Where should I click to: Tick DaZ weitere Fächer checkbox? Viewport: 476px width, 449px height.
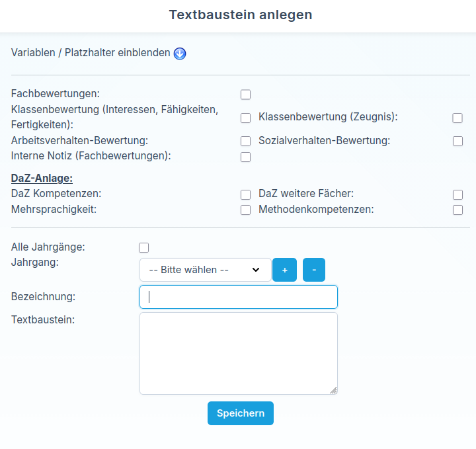pyautogui.click(x=457, y=194)
